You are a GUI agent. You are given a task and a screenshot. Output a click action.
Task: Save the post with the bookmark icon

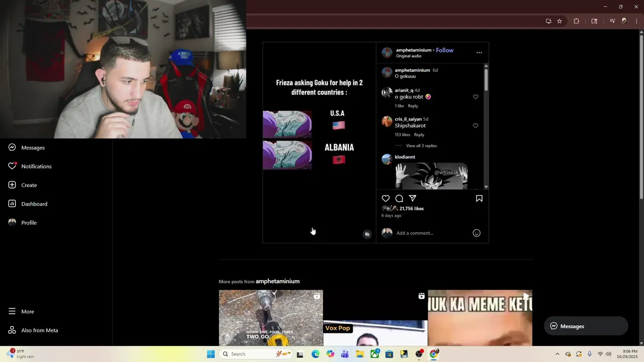[x=479, y=199]
